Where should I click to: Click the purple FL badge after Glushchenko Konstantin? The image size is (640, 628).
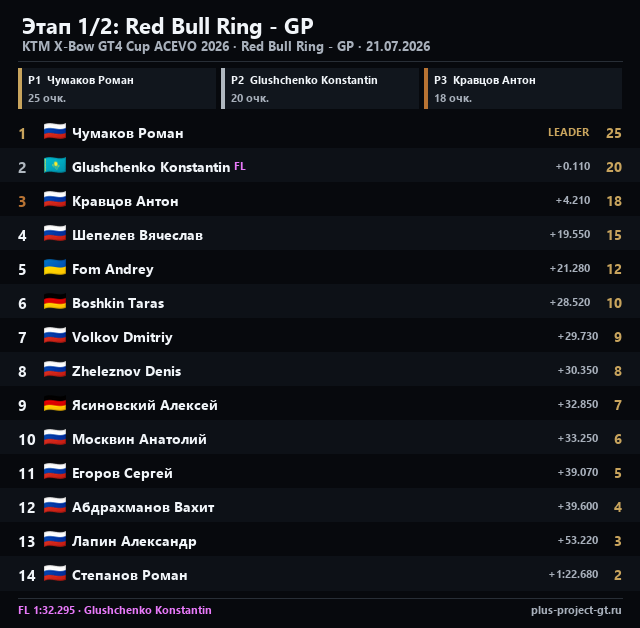240,166
